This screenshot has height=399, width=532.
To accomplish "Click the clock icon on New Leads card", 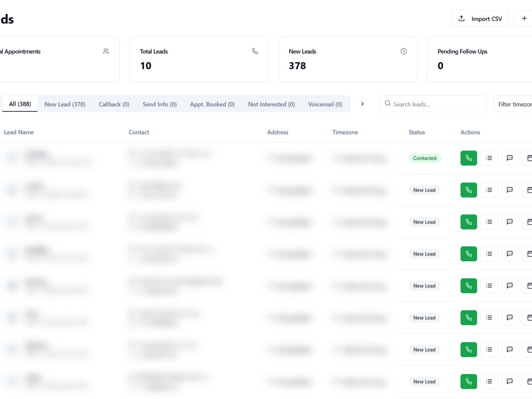I will point(403,51).
